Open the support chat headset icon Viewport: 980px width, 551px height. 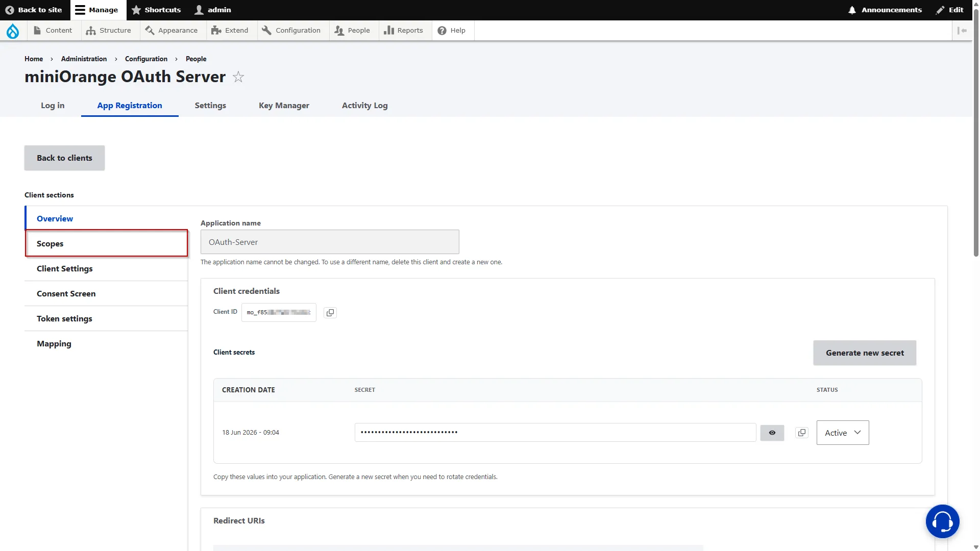tap(943, 521)
